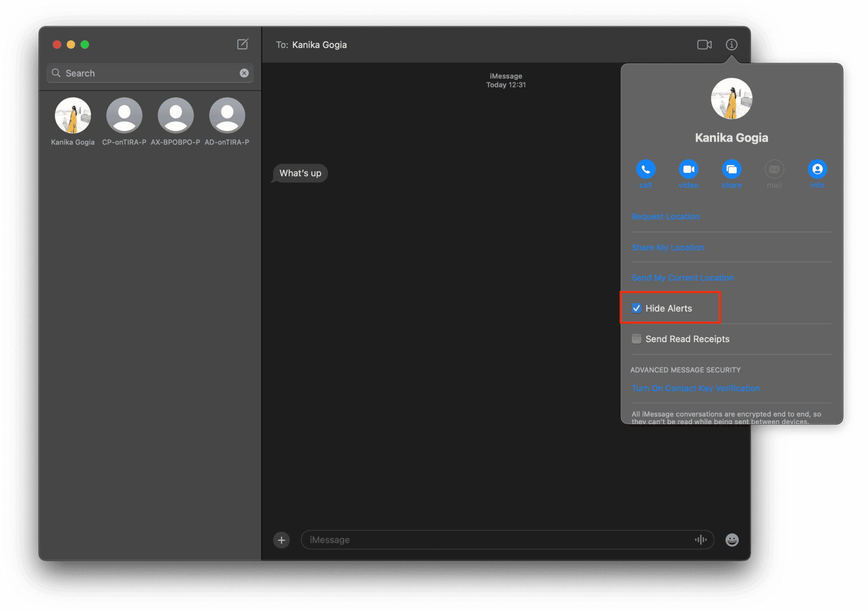The height and width of the screenshot is (612, 868).
Task: Start a FaceTime video call from the toolbar
Action: coord(704,44)
